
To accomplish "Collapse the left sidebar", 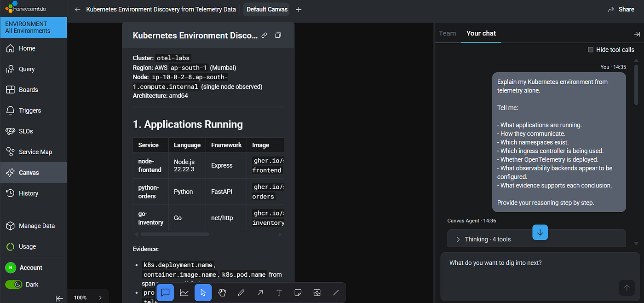I will coord(59,298).
